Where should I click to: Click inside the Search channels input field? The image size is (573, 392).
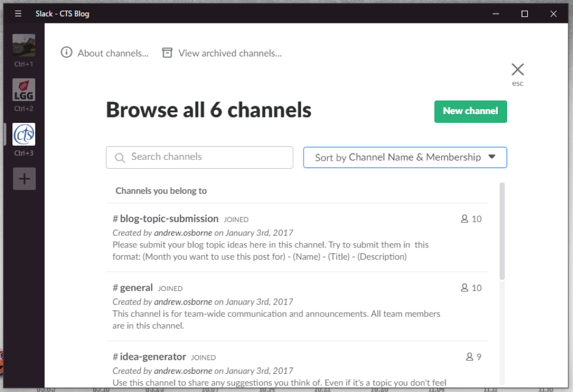200,158
